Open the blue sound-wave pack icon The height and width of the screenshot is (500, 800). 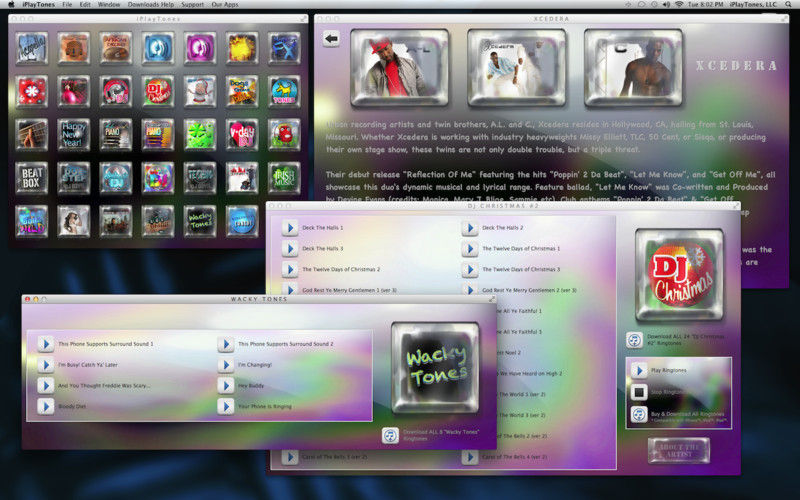(x=158, y=48)
